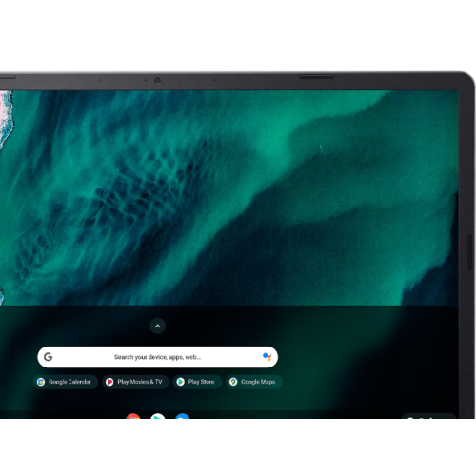Click the search placeholder text
This screenshot has height=476, width=476.
click(158, 357)
